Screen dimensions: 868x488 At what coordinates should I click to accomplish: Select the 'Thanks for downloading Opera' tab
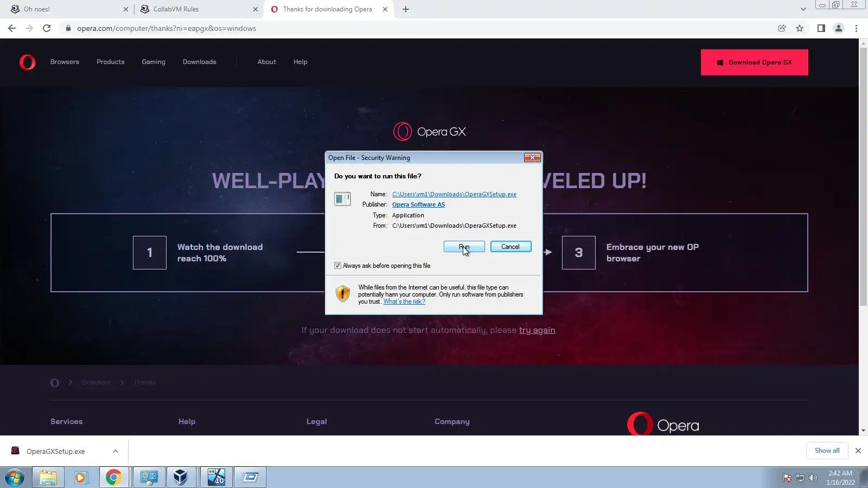tap(327, 9)
